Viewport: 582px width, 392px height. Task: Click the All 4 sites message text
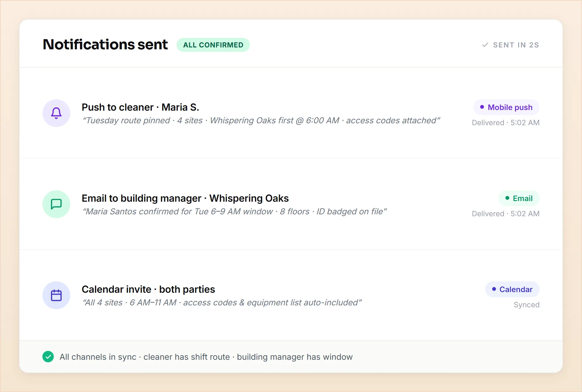click(x=222, y=303)
